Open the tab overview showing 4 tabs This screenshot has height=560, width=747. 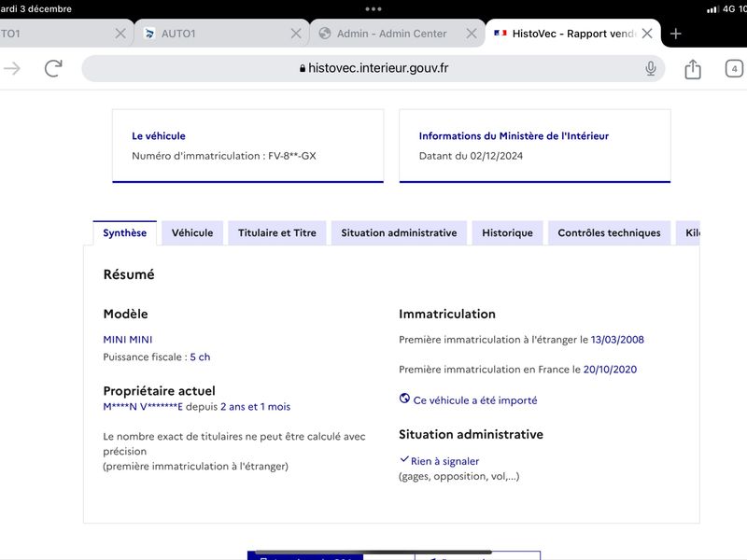tap(734, 68)
